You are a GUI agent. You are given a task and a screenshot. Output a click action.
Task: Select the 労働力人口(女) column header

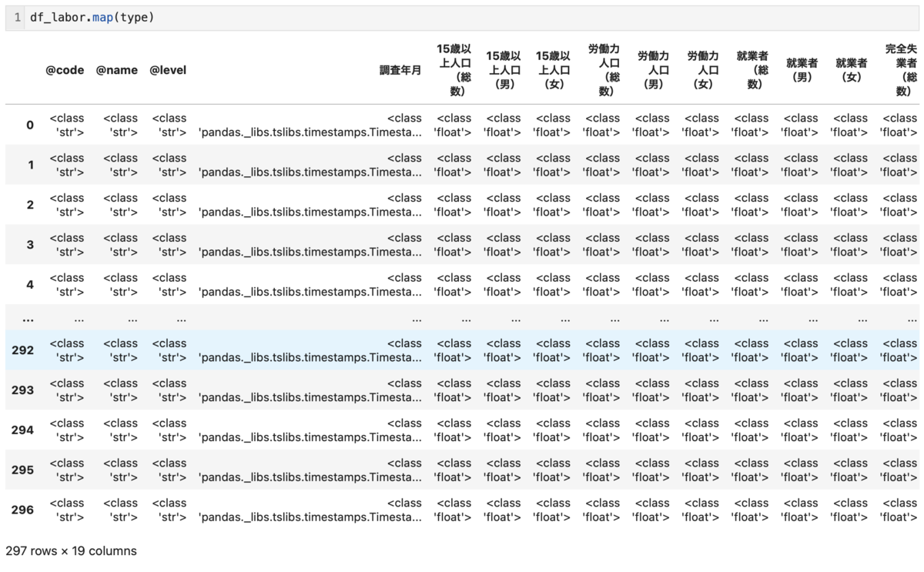pos(701,70)
